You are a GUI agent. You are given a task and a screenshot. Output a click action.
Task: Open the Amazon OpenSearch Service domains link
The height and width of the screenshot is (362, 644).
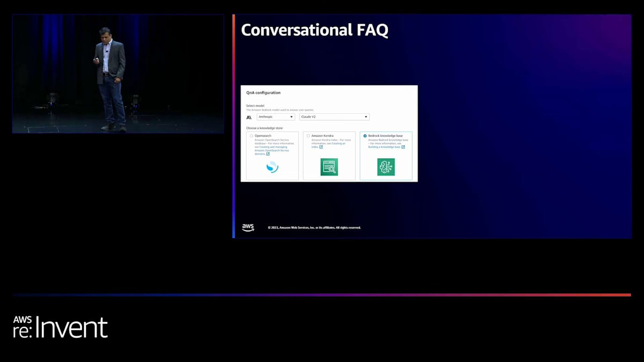point(271,150)
